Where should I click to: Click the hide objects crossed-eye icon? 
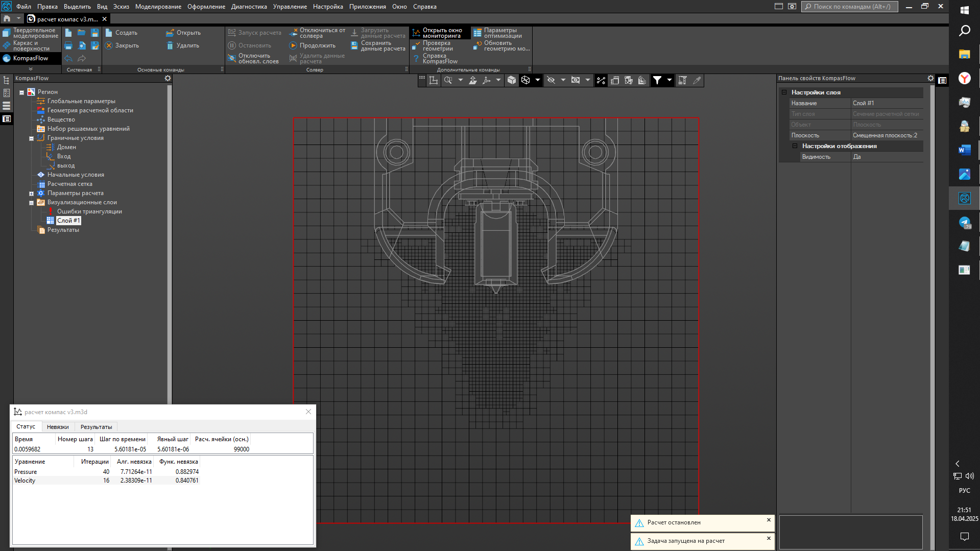point(551,80)
